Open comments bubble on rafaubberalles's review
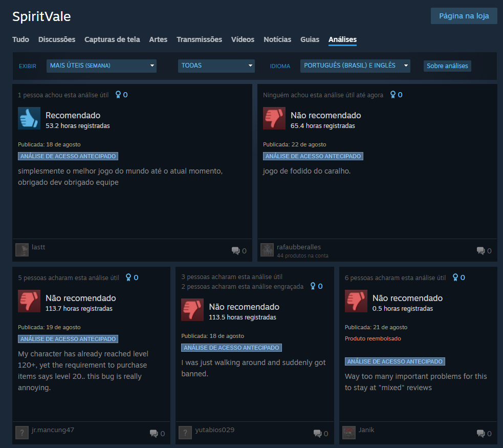 click(x=481, y=251)
